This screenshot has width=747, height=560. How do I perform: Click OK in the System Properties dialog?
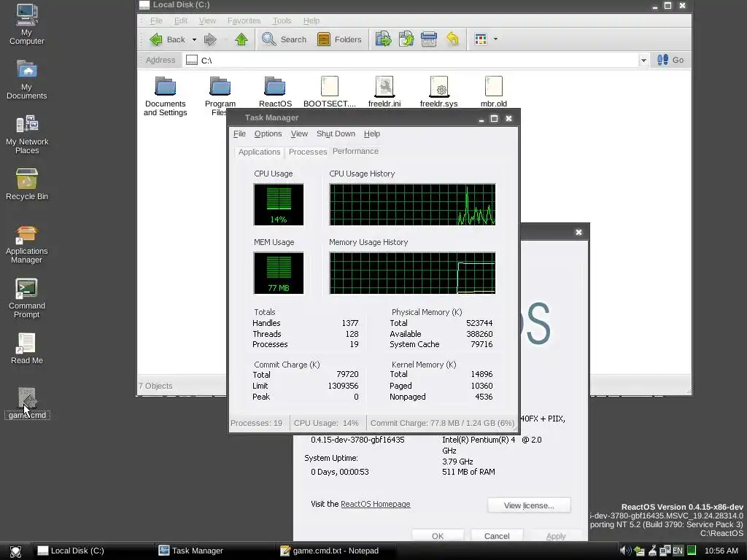(x=438, y=536)
